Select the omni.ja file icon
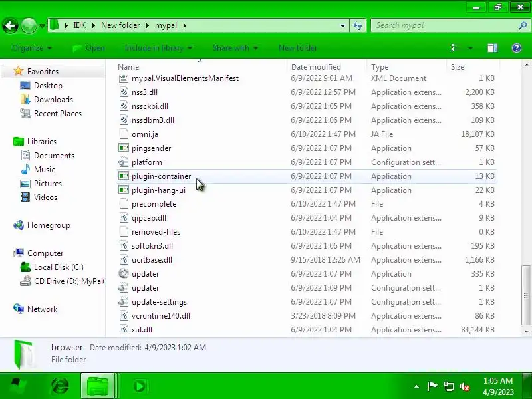 pos(124,134)
